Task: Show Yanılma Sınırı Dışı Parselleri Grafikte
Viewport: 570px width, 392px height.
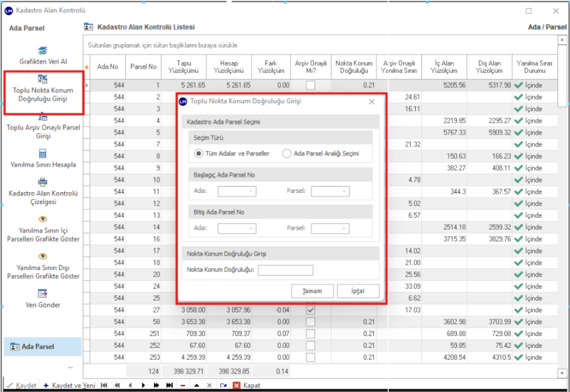Action: tap(43, 257)
